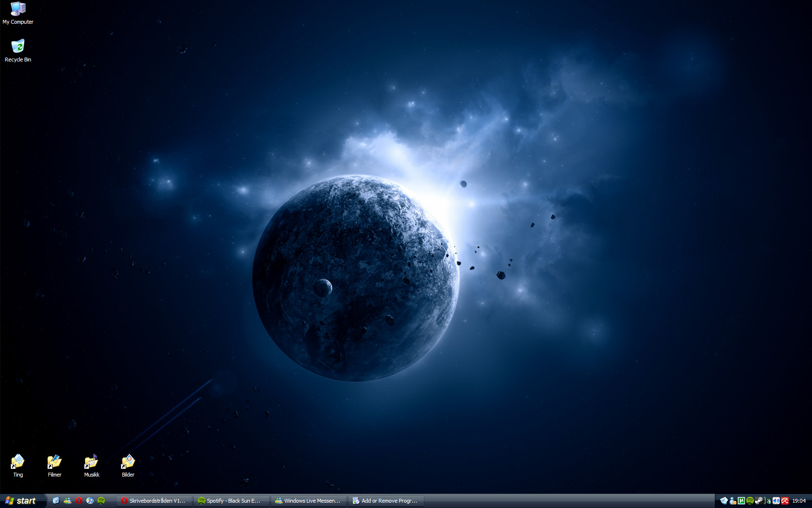Launch iTunes from Quick Launch

click(90, 501)
